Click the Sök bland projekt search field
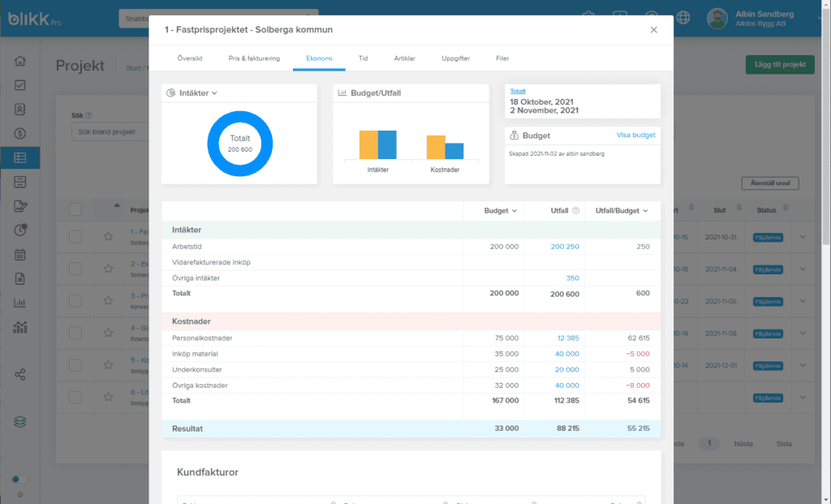 (x=110, y=131)
